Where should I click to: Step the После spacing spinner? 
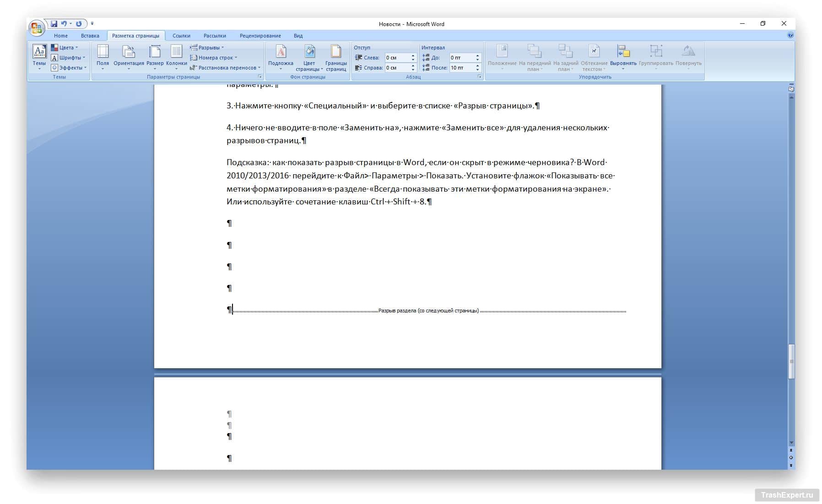click(x=477, y=68)
